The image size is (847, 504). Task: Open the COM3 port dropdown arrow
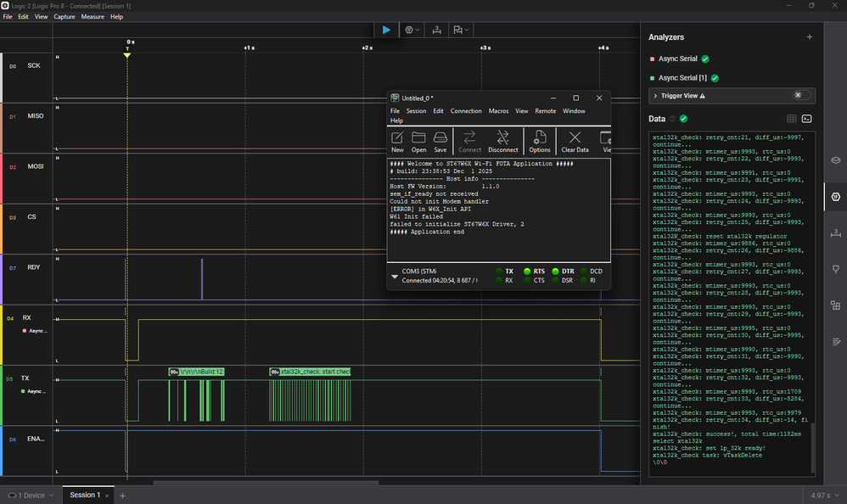(x=394, y=277)
